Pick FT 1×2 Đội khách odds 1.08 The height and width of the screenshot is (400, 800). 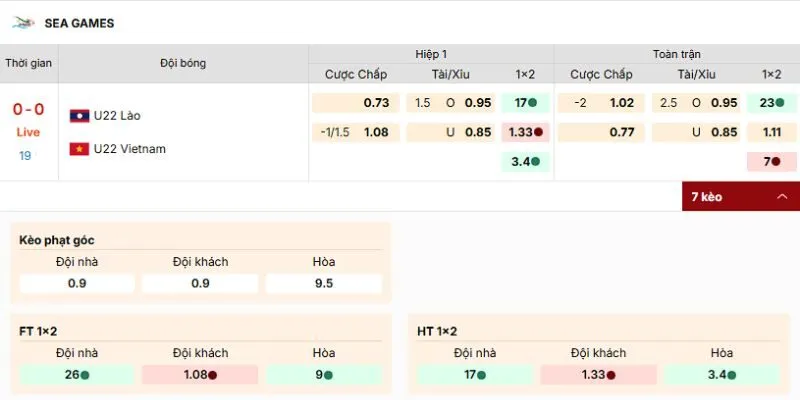[x=200, y=375]
